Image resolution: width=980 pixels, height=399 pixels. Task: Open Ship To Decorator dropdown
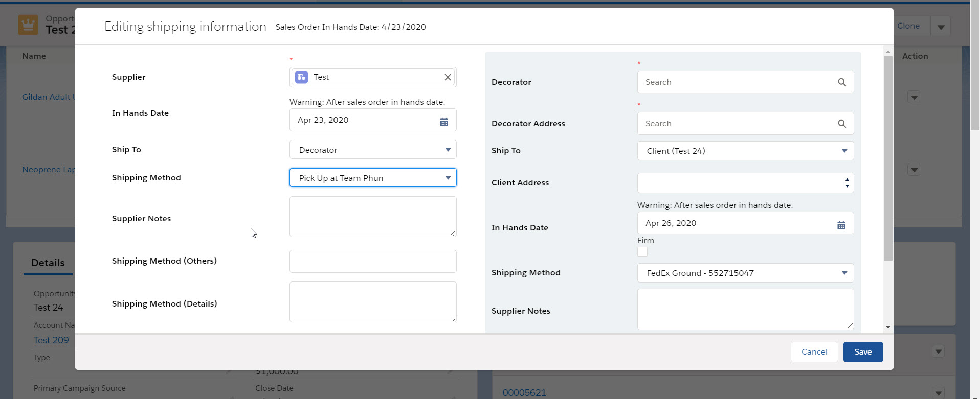click(x=373, y=150)
